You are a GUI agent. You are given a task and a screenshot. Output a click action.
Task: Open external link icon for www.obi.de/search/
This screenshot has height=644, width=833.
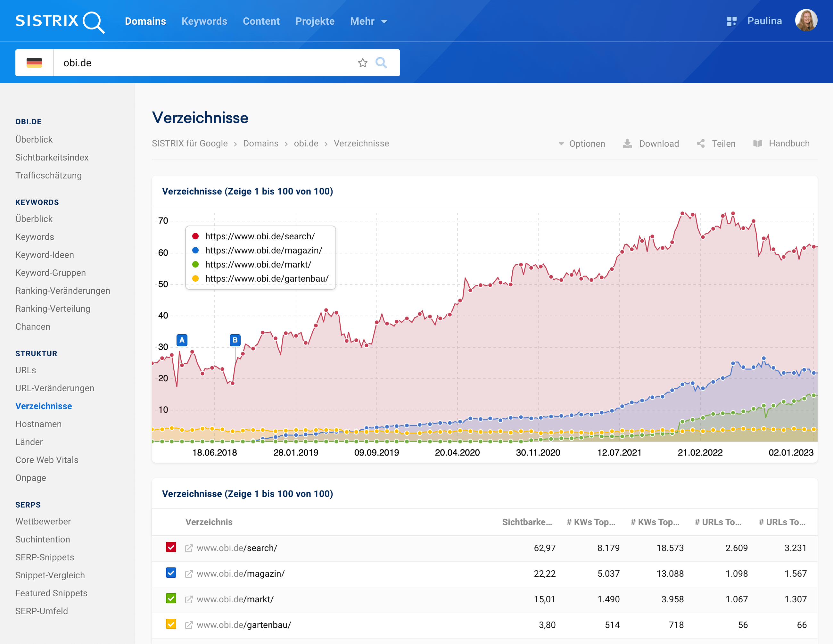[189, 548]
